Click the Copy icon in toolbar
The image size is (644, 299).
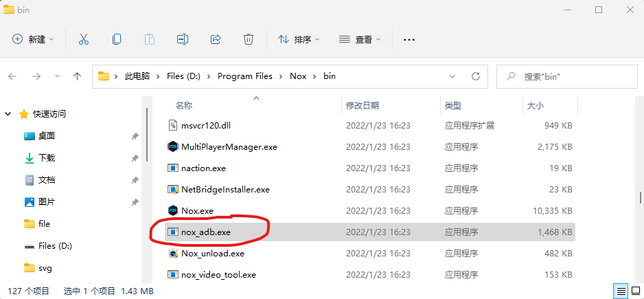(117, 39)
